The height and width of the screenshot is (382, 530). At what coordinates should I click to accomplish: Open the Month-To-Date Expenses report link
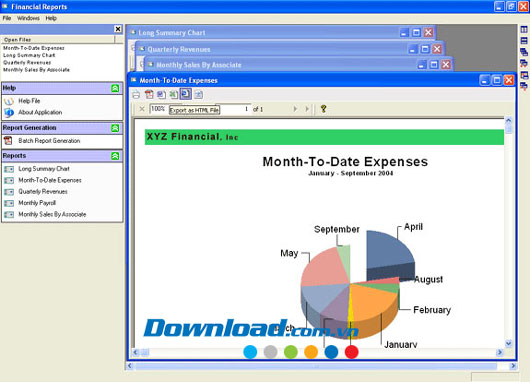click(50, 180)
